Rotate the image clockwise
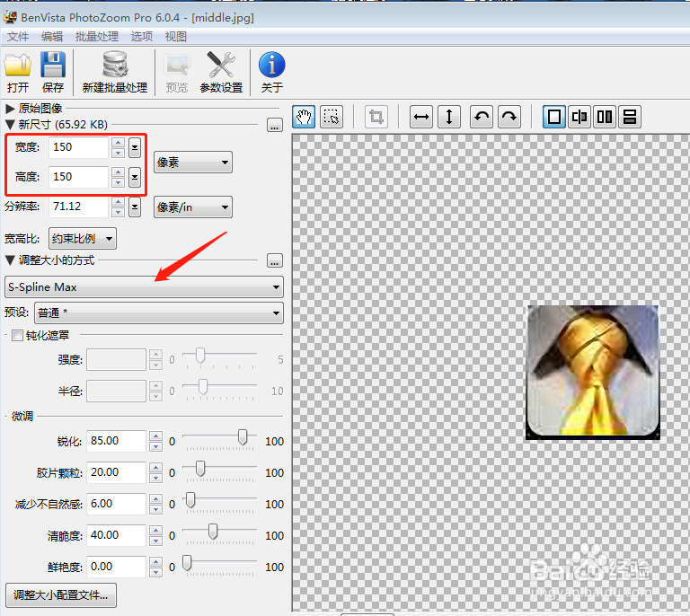690x616 pixels. tap(509, 117)
